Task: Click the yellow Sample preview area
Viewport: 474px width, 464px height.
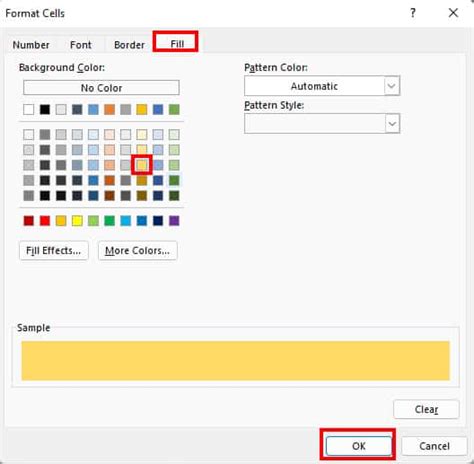Action: [235, 360]
